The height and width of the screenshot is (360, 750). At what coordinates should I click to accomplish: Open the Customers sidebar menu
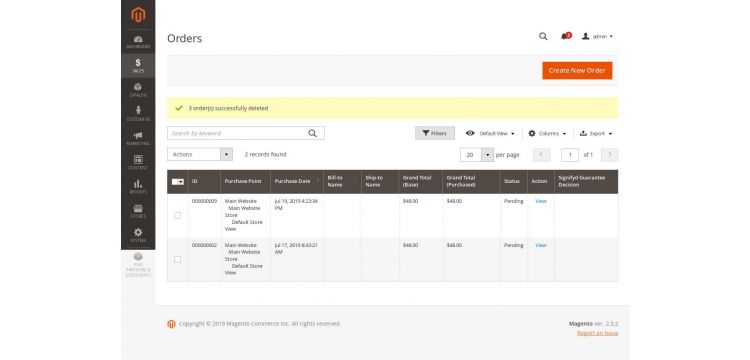pyautogui.click(x=138, y=114)
